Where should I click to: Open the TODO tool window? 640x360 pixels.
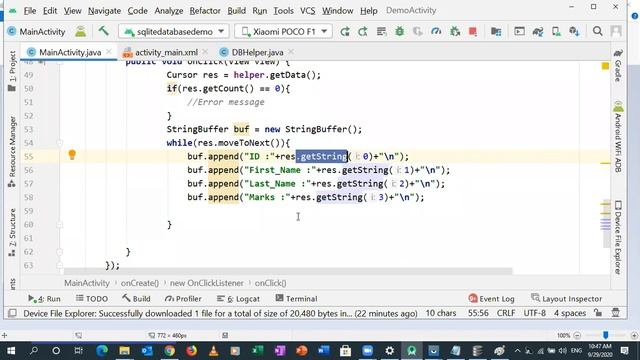pyautogui.click(x=92, y=299)
